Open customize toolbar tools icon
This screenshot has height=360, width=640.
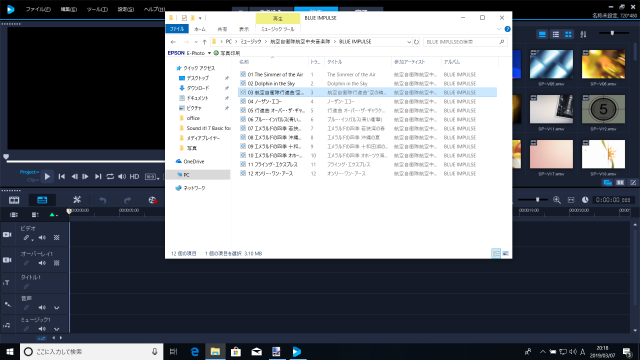77,200
